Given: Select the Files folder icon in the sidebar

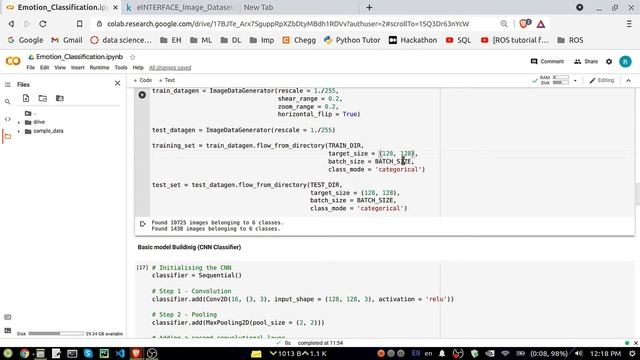Looking at the screenshot, I should (x=7, y=136).
